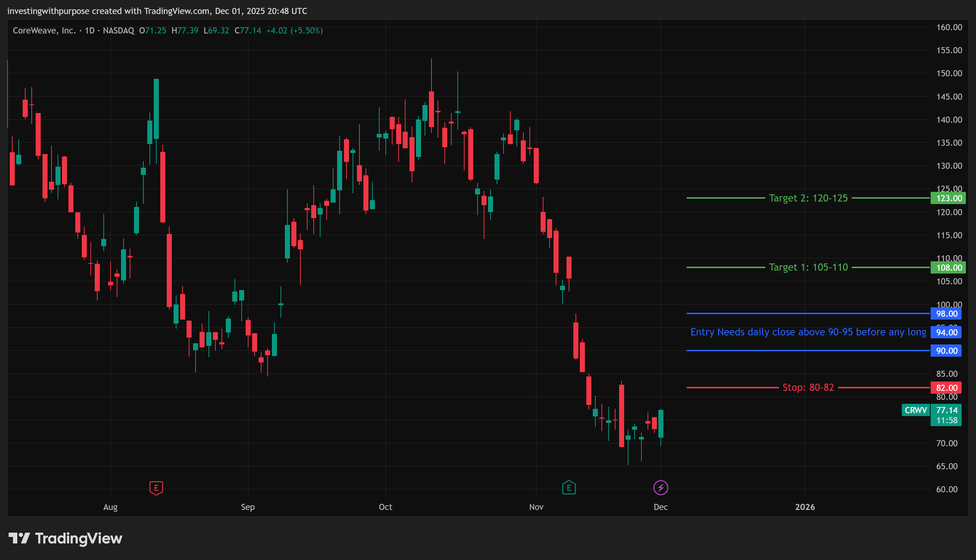Click the green 123.00 price label
The width and height of the screenshot is (976, 560).
[948, 198]
